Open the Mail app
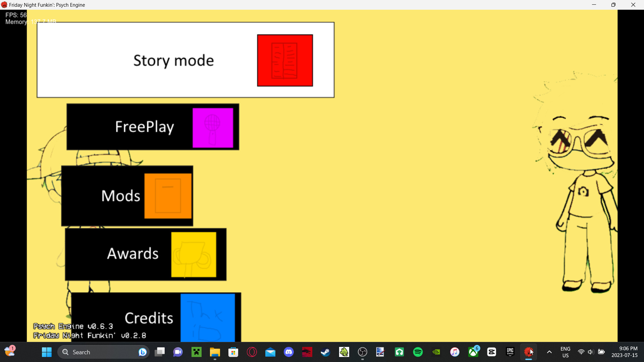Screen dimensions: 644x362 tap(270, 352)
